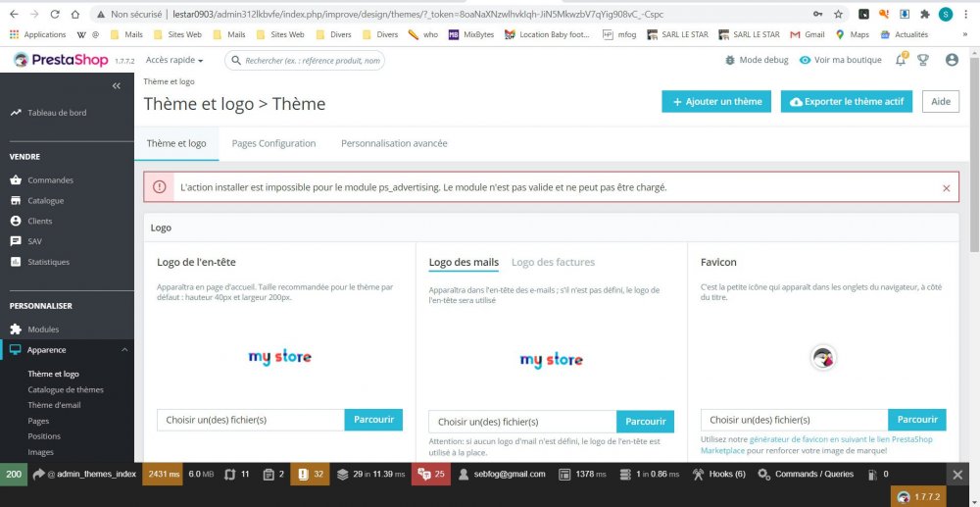Open the Accès rapide dropdown
980x507 pixels.
174,60
